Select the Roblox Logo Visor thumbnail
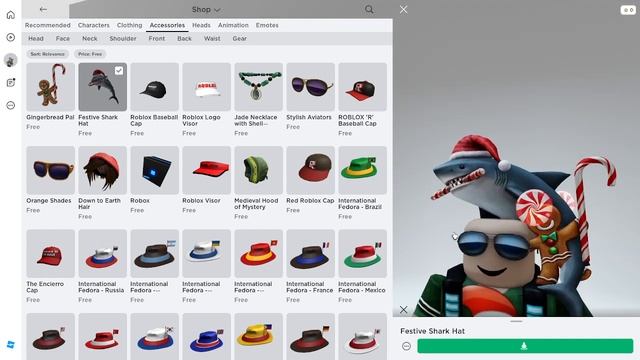640x360 pixels. [x=207, y=87]
